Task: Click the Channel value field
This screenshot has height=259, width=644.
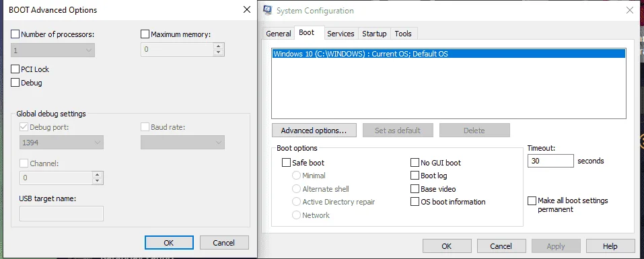Action: click(x=57, y=178)
